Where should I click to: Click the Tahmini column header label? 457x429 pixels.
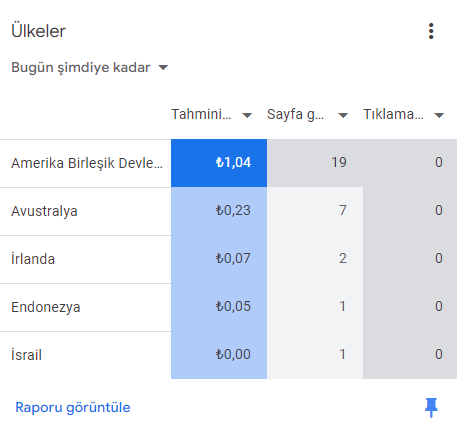coord(201,114)
